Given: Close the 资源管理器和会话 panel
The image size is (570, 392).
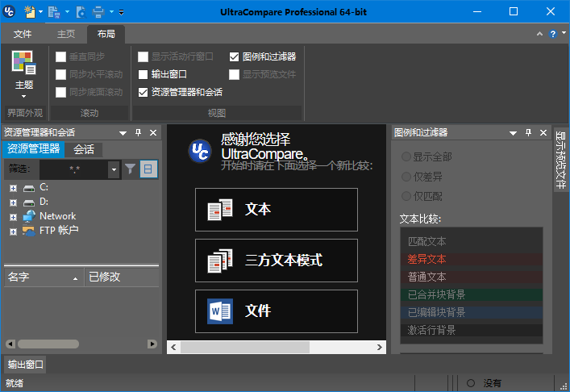Looking at the screenshot, I should coord(153,133).
